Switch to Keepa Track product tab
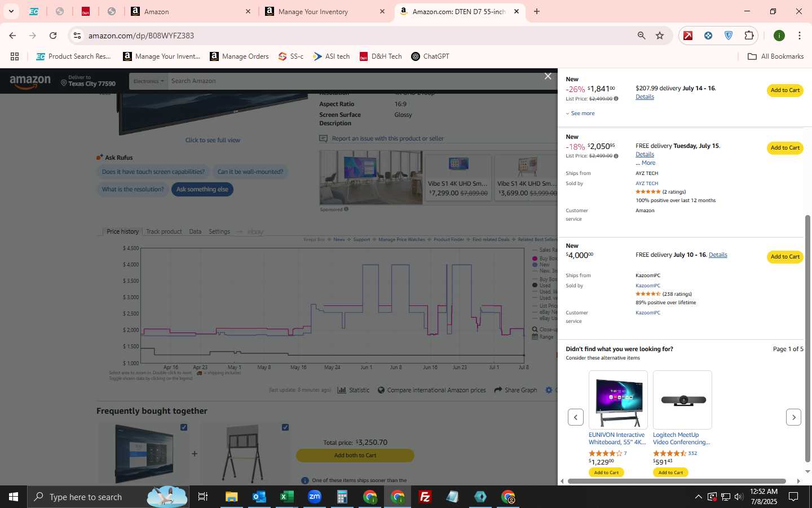This screenshot has height=508, width=812. [164, 231]
